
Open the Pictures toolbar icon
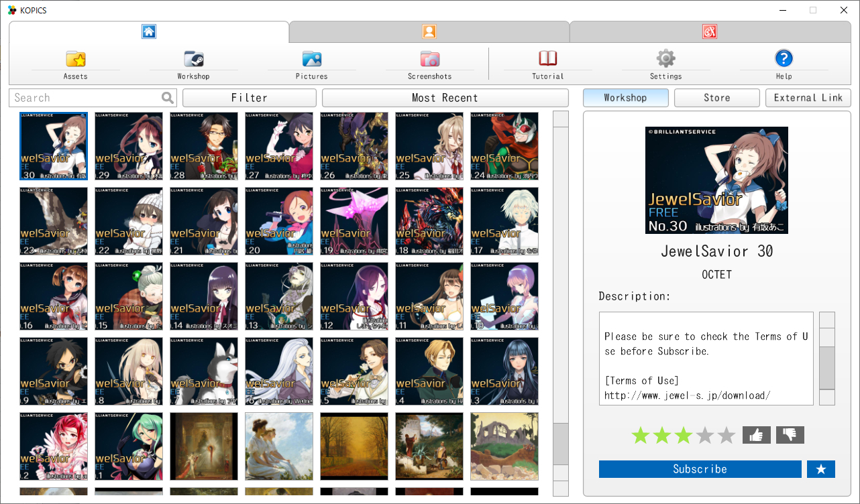(312, 59)
